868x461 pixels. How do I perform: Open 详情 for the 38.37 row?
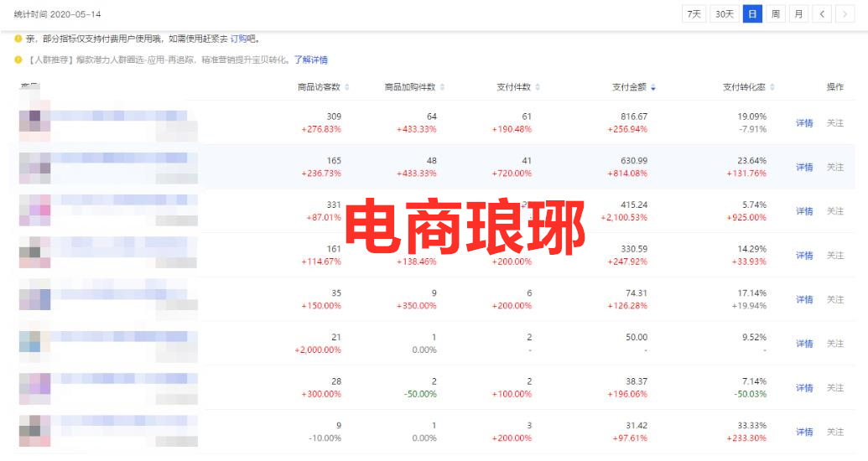click(x=804, y=388)
